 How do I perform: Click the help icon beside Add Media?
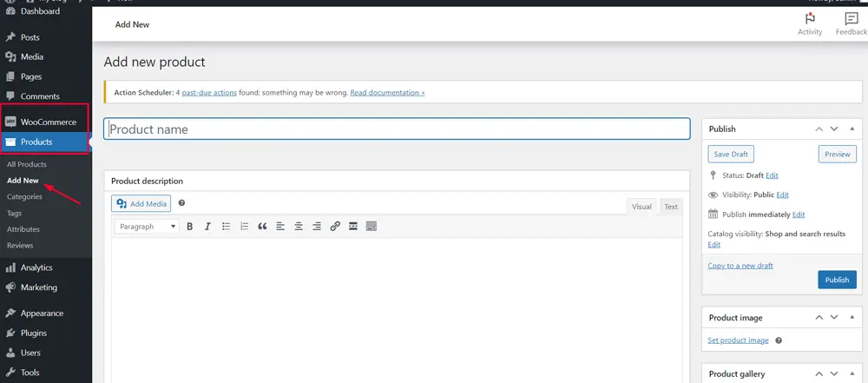[x=181, y=203]
